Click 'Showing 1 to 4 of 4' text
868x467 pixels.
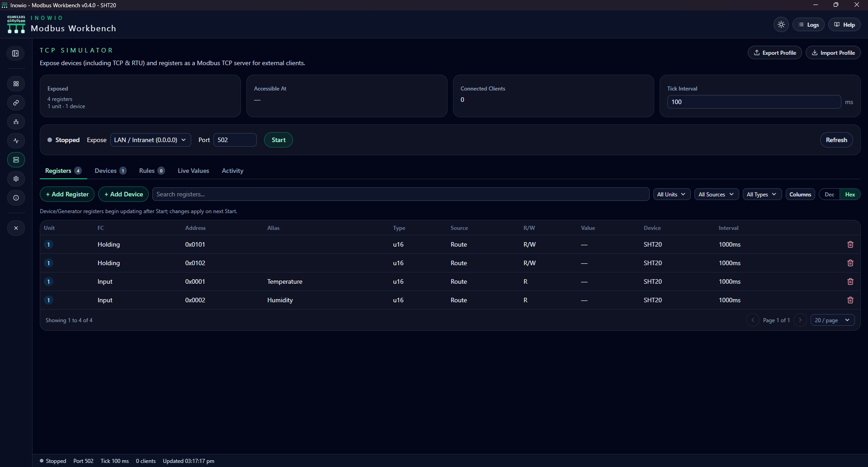[69, 320]
